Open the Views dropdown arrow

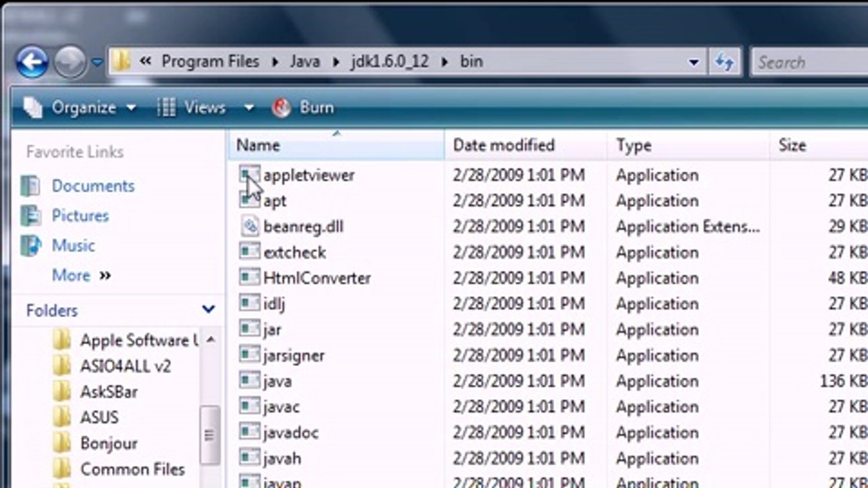click(248, 108)
